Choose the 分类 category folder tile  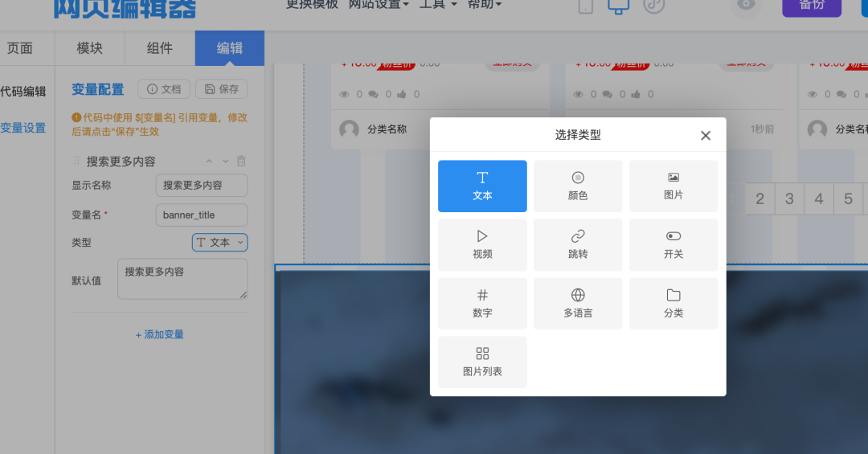pos(674,304)
